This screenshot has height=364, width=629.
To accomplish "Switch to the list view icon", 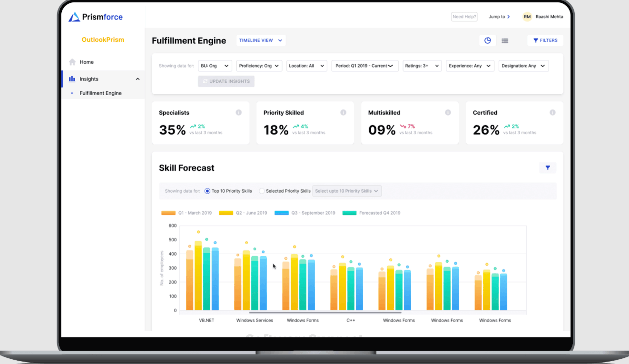I will (x=505, y=41).
